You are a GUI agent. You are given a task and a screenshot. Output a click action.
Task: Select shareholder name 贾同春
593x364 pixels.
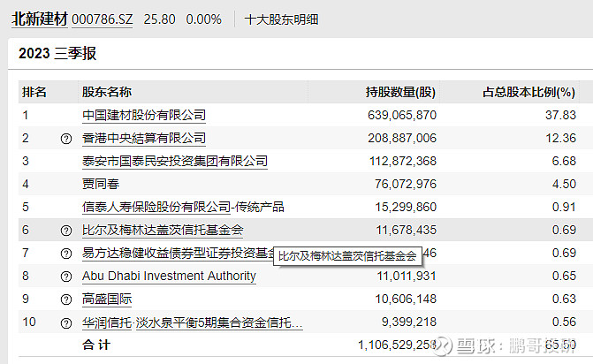(x=101, y=184)
